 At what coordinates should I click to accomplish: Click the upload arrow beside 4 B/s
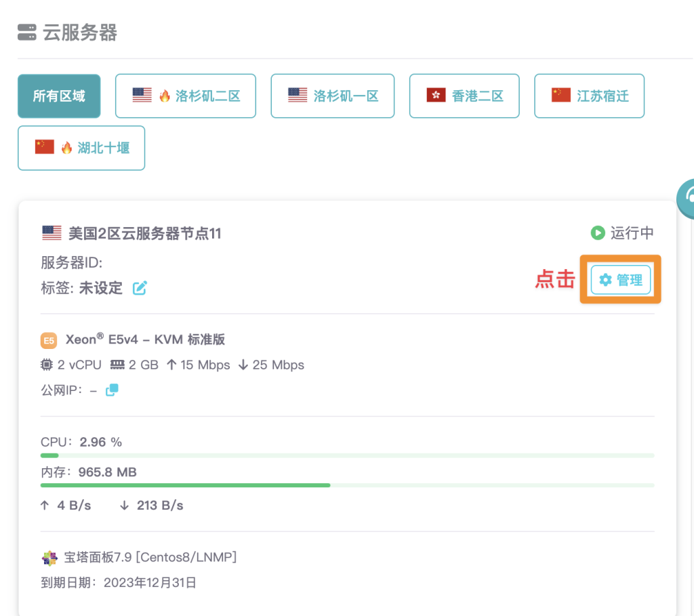click(45, 506)
